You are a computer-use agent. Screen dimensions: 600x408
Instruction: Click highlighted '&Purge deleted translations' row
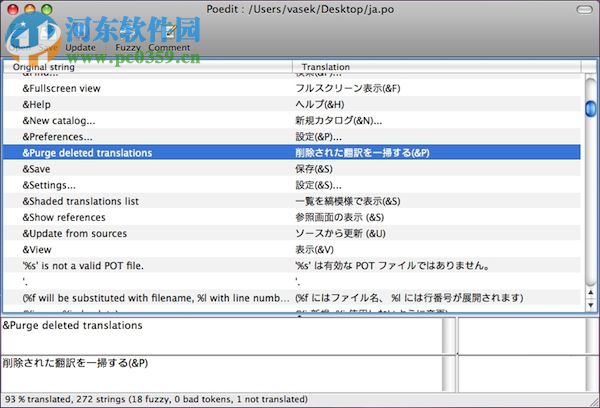pyautogui.click(x=292, y=153)
